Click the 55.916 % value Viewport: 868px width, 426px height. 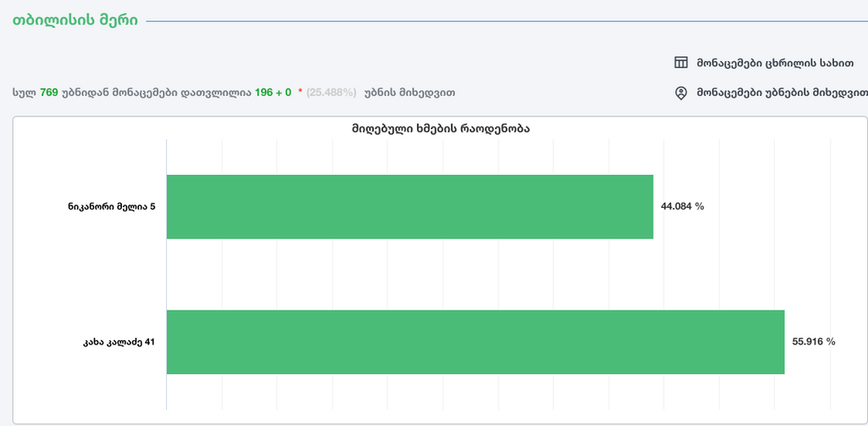tap(813, 342)
